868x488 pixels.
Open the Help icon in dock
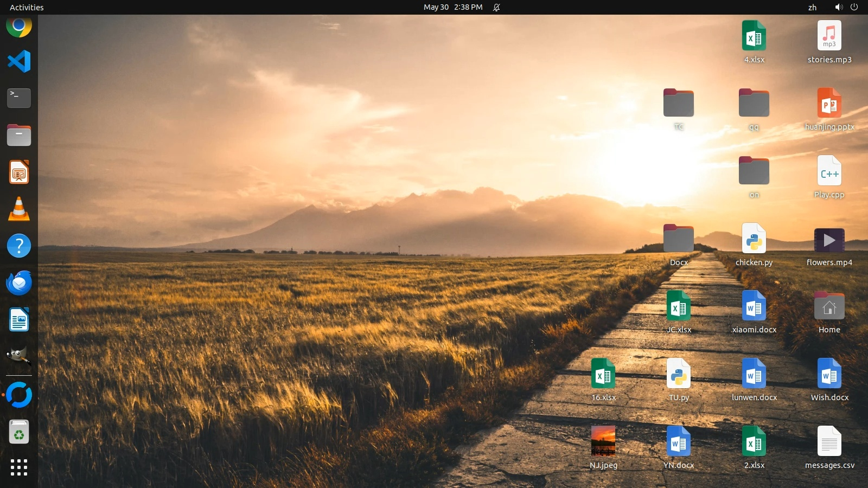click(x=19, y=246)
